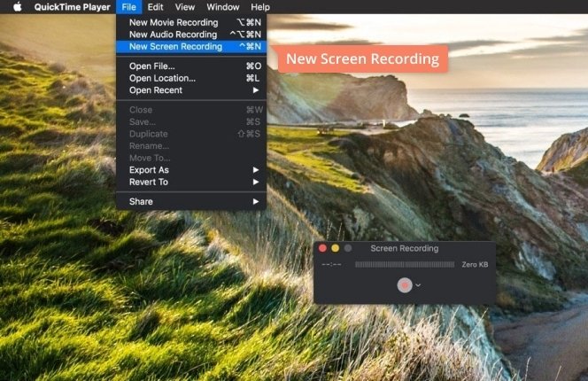
Task: Open the Window menu
Action: point(223,7)
